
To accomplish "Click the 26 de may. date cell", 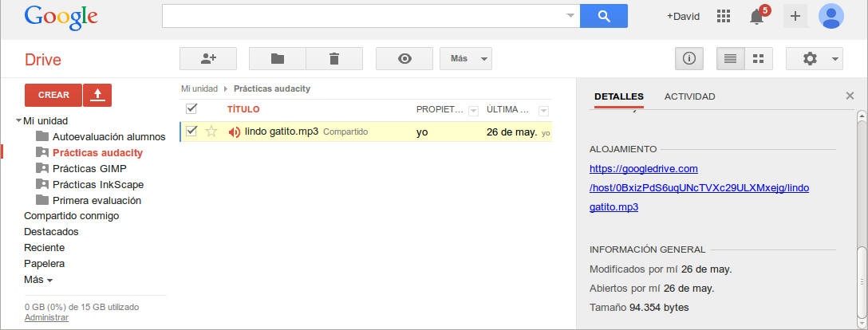I will [x=511, y=132].
